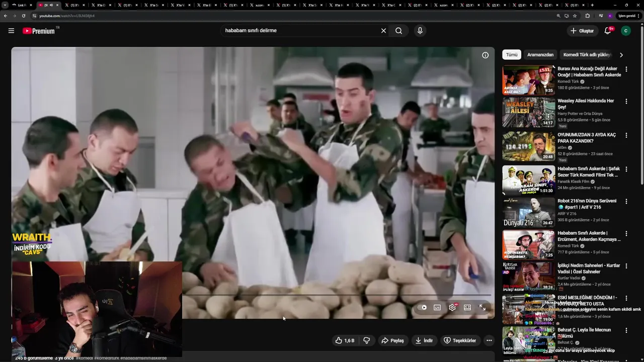
Task: Open video player settings gear
Action: tap(452, 308)
